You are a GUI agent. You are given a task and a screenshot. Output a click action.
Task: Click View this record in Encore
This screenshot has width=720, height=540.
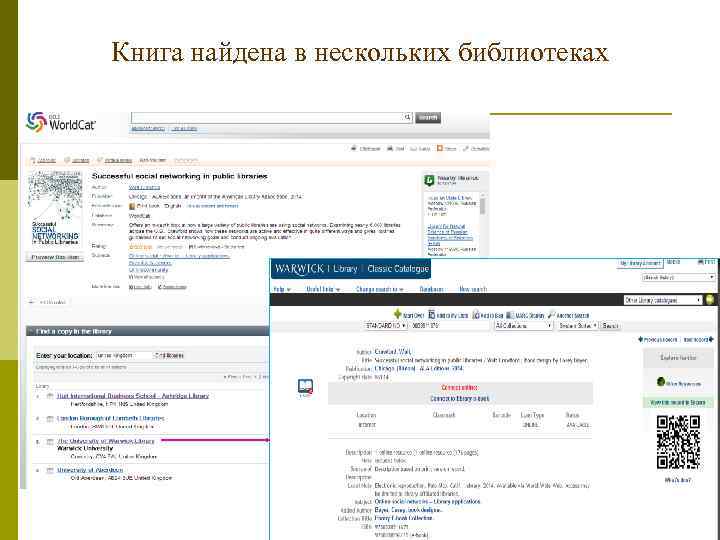point(678,402)
